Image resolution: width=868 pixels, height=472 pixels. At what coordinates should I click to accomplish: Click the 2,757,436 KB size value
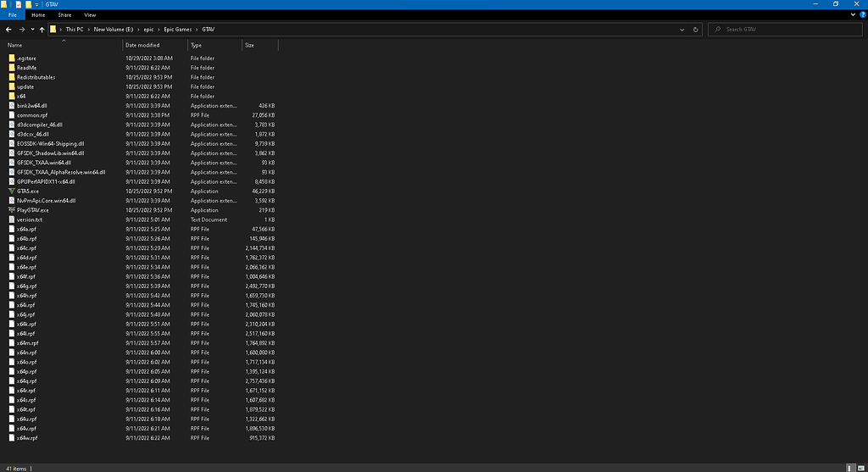(x=260, y=380)
